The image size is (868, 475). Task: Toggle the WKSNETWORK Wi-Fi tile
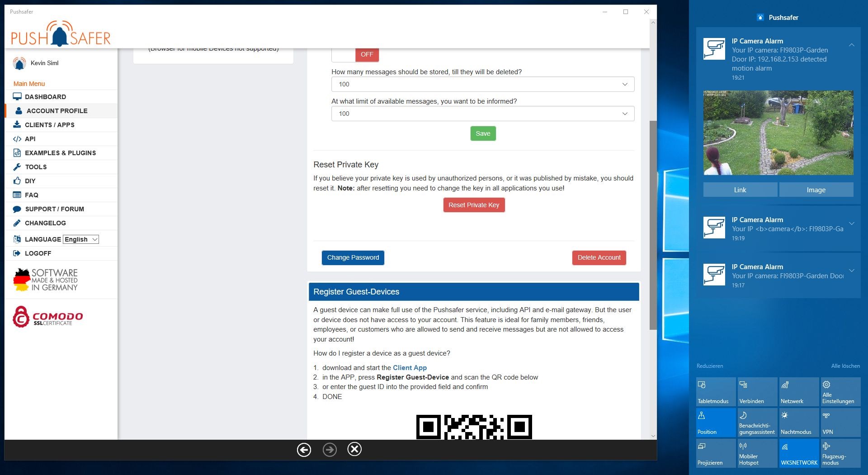[x=799, y=453]
